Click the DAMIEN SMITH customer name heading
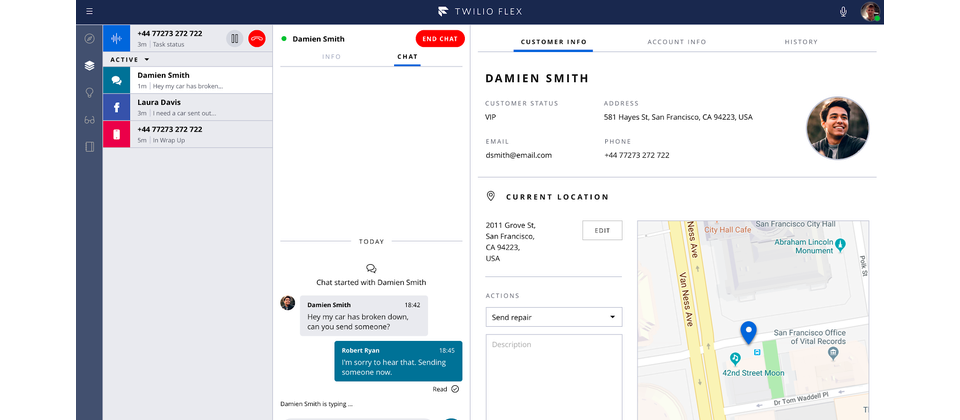The image size is (960, 420). click(x=537, y=78)
